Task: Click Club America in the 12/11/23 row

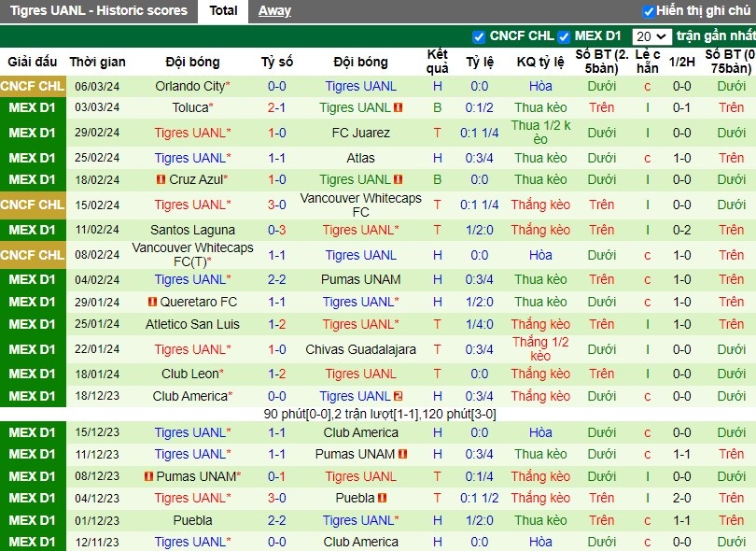Action: point(360,543)
